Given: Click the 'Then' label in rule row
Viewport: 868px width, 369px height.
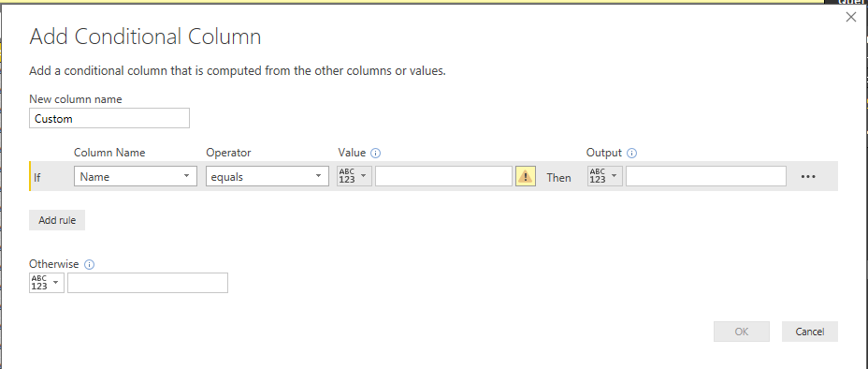Looking at the screenshot, I should click(558, 177).
